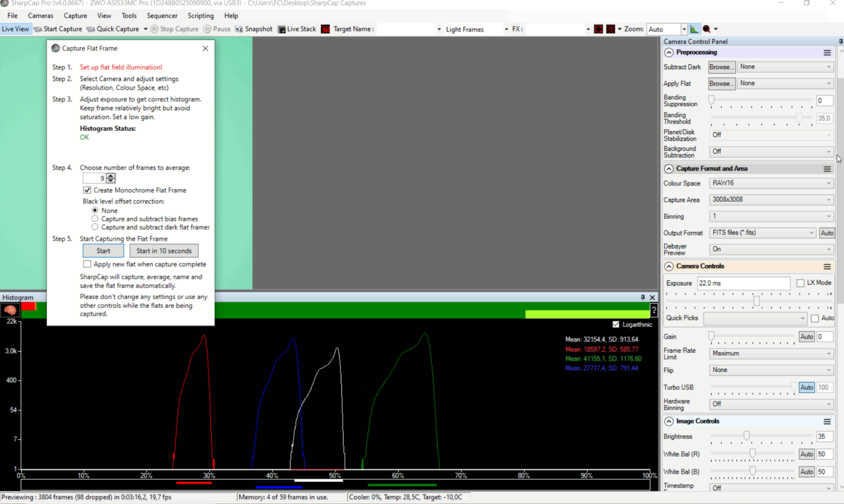Click the Stop Capture icon

click(154, 29)
